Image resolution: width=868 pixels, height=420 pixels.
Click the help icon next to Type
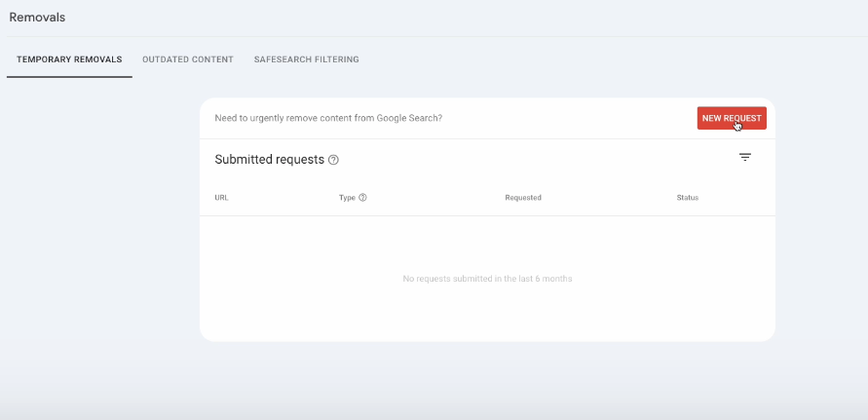pos(363,198)
